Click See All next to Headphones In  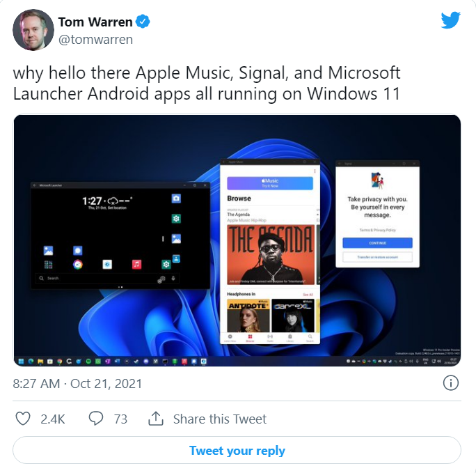click(x=308, y=295)
